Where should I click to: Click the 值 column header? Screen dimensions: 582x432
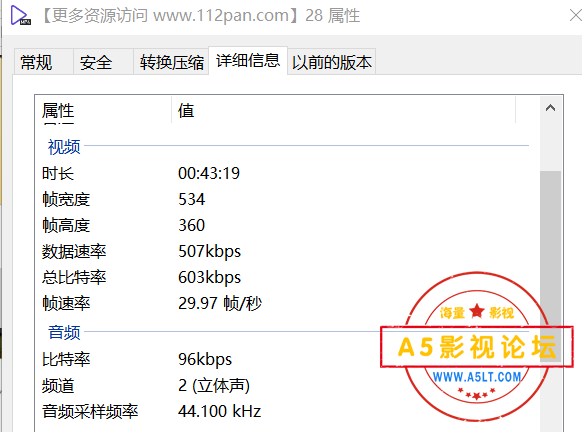tap(343, 110)
